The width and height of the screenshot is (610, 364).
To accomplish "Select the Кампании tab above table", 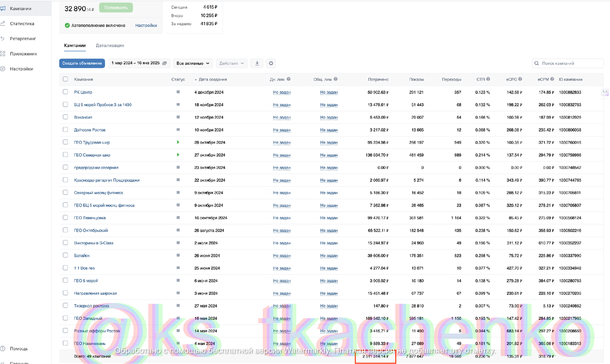I will coord(75,46).
